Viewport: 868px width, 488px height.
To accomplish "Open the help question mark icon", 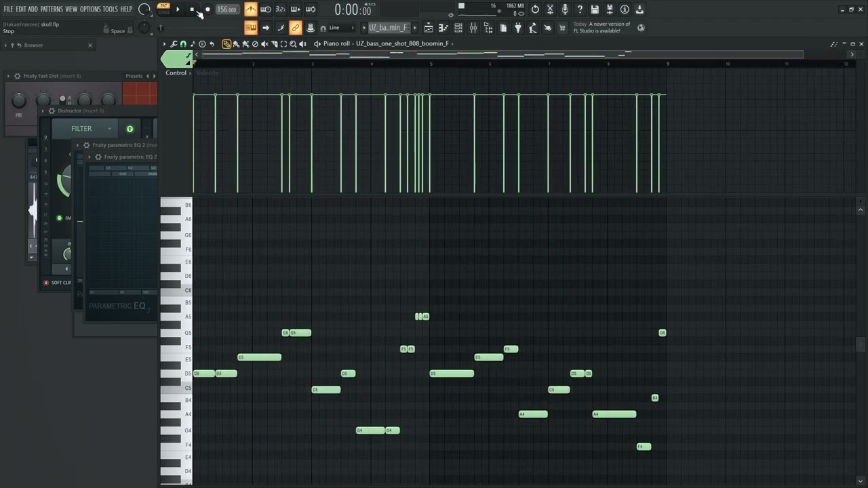I will (x=580, y=9).
